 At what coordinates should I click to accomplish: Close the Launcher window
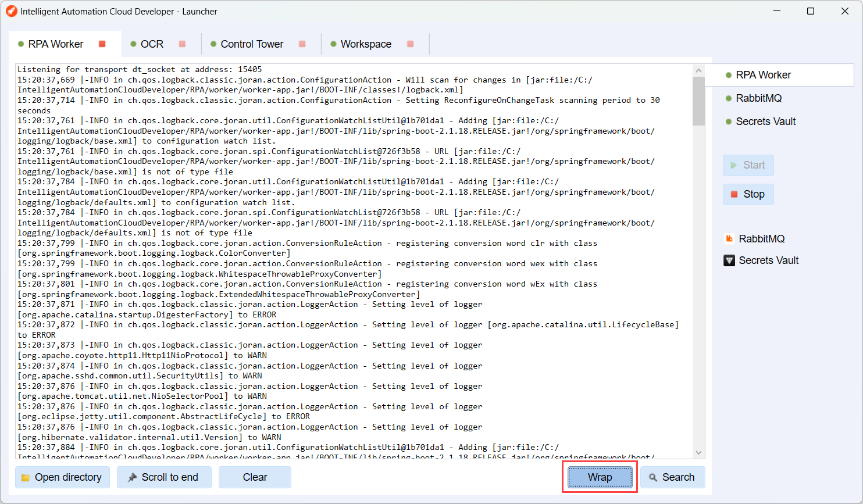pyautogui.click(x=845, y=11)
